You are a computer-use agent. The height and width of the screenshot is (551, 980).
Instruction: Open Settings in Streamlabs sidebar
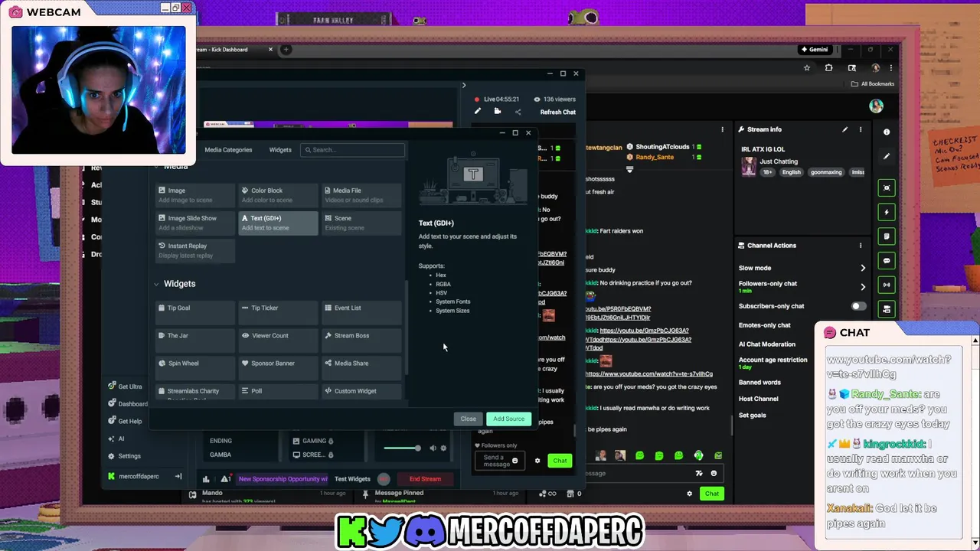pyautogui.click(x=125, y=456)
